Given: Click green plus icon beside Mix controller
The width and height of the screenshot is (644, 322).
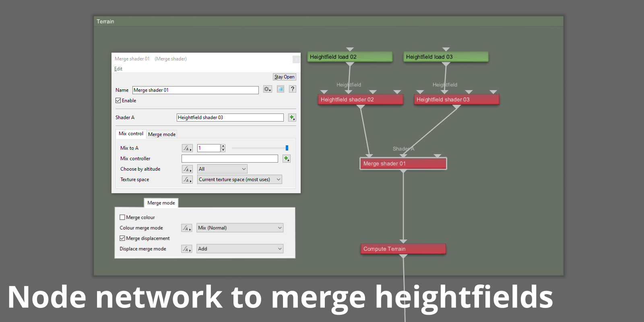Looking at the screenshot, I should click(286, 159).
